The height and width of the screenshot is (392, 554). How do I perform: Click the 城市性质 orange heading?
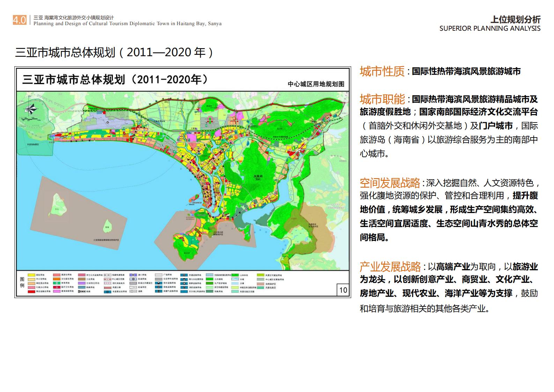pos(382,71)
